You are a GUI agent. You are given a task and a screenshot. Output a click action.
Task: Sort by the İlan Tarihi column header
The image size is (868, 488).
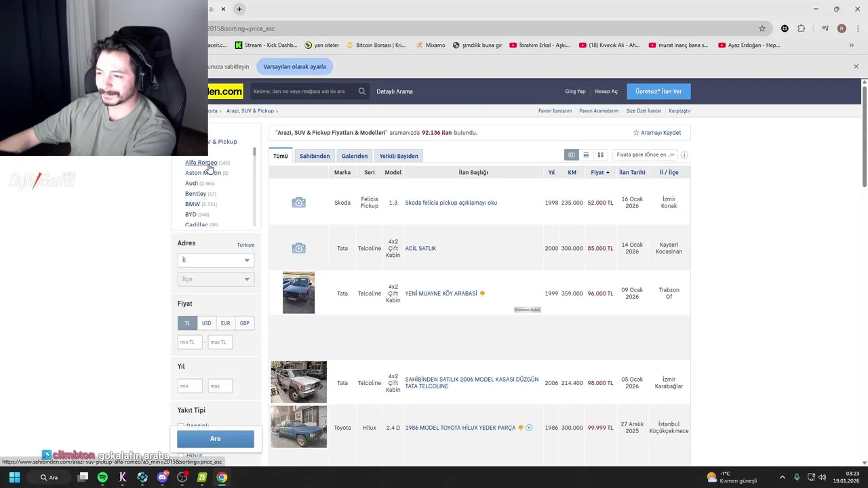pos(632,172)
